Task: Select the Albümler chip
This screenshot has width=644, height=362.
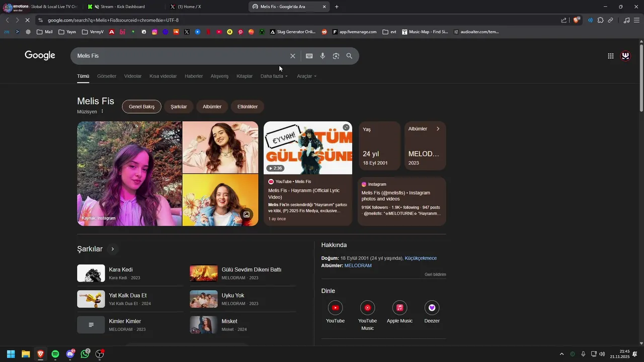Action: (x=212, y=107)
